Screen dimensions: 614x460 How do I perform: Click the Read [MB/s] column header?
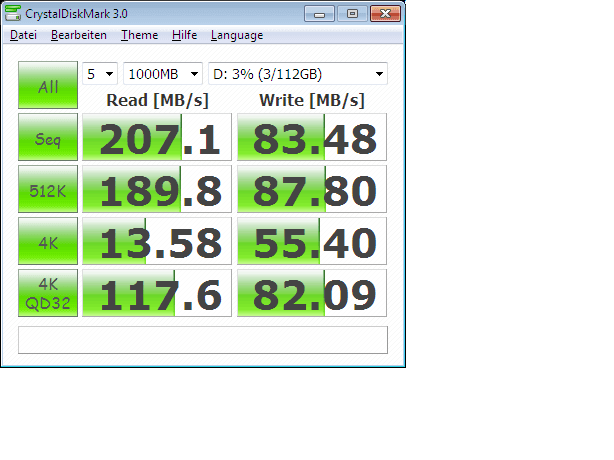coord(157,100)
